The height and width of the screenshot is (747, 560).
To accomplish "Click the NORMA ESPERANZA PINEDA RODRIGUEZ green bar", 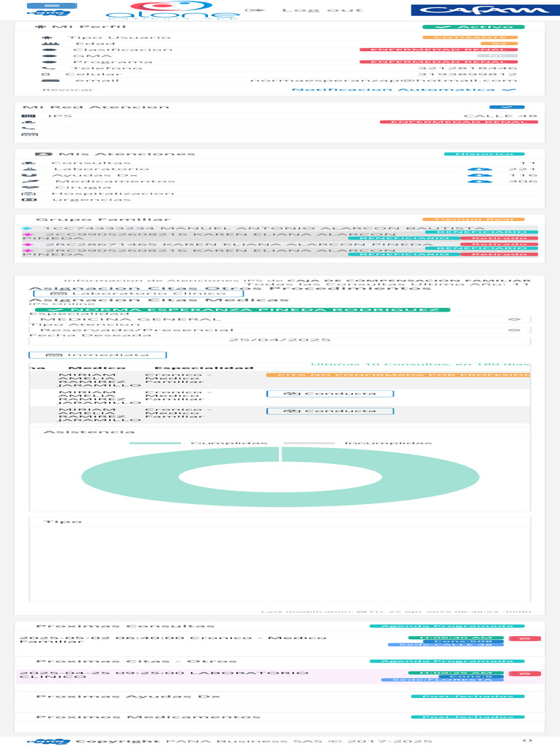I will [x=242, y=309].
